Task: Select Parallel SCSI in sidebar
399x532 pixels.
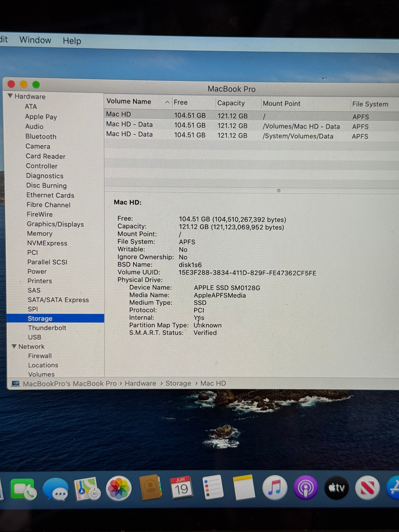Action: click(47, 262)
